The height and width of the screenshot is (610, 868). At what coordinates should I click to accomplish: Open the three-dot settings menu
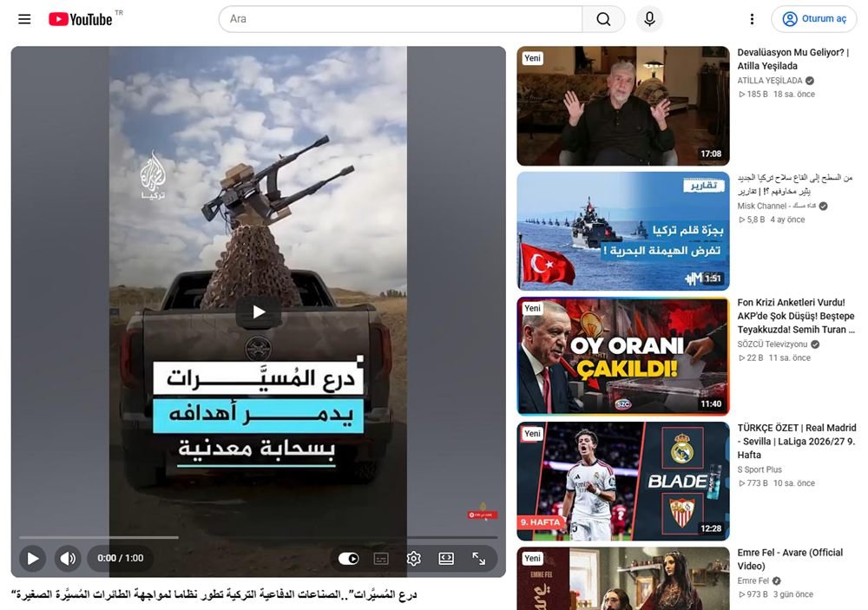pyautogui.click(x=752, y=19)
